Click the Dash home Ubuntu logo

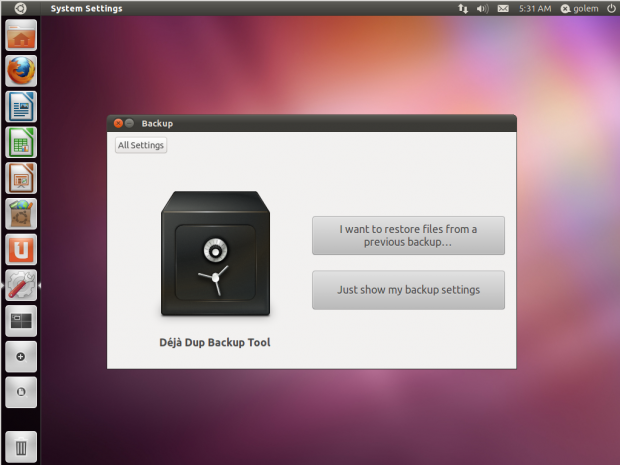click(x=20, y=8)
